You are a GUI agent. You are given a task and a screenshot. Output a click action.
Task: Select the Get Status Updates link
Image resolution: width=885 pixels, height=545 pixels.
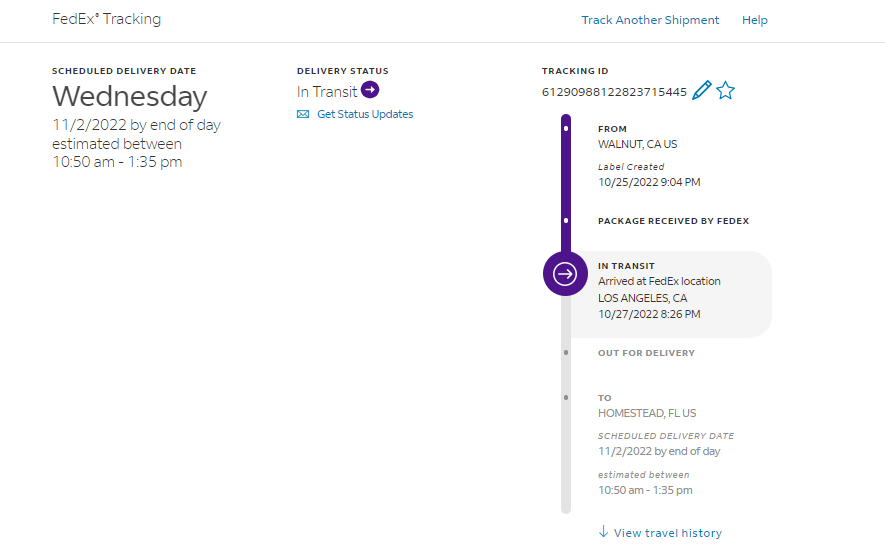pyautogui.click(x=365, y=114)
